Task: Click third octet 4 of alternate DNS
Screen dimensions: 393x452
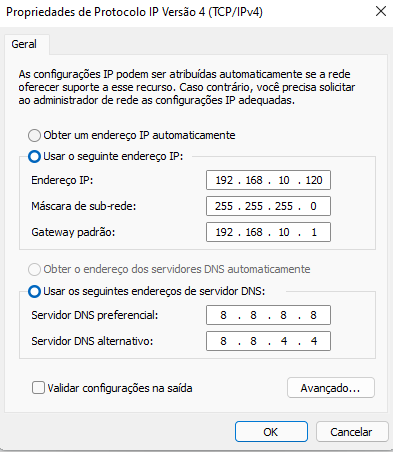Action: (x=284, y=341)
